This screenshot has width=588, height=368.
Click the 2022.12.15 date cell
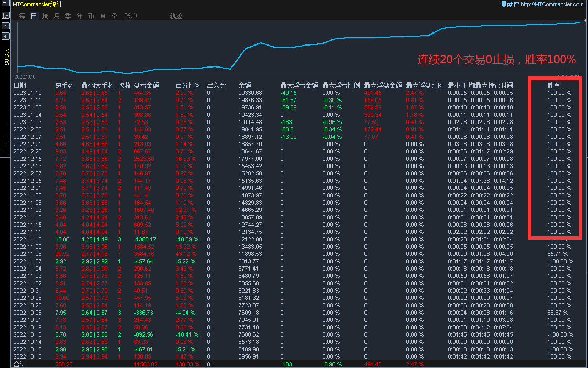tap(28, 159)
